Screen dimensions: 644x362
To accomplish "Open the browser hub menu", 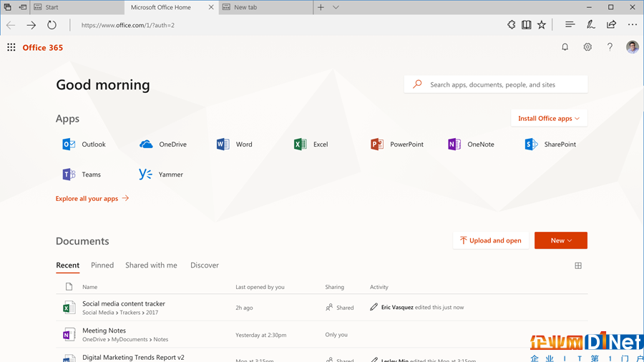I will pyautogui.click(x=570, y=24).
